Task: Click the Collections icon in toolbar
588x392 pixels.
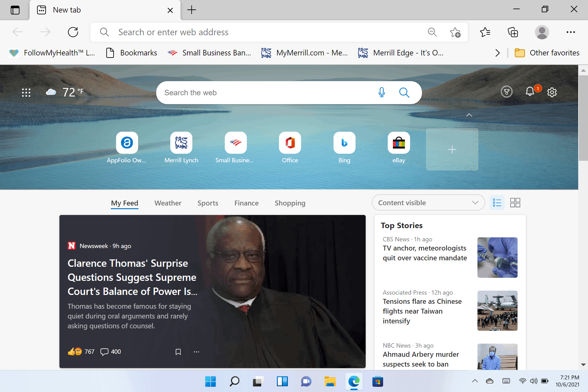Action: (x=513, y=32)
